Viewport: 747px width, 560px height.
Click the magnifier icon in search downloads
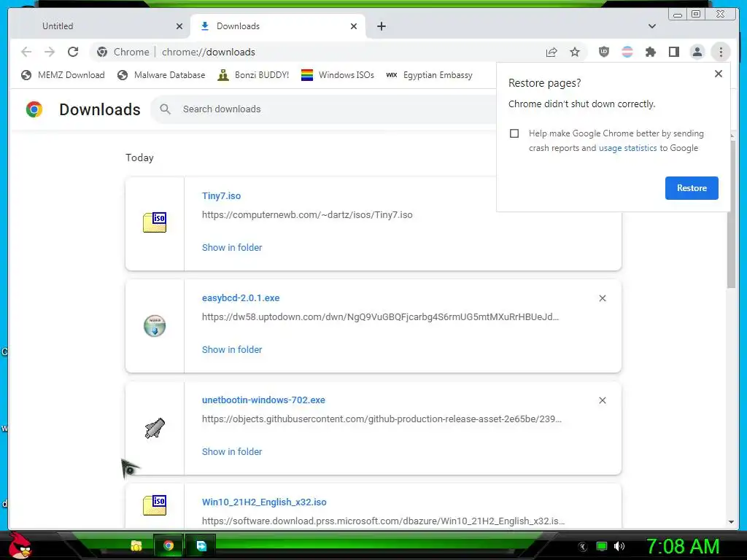pyautogui.click(x=166, y=109)
